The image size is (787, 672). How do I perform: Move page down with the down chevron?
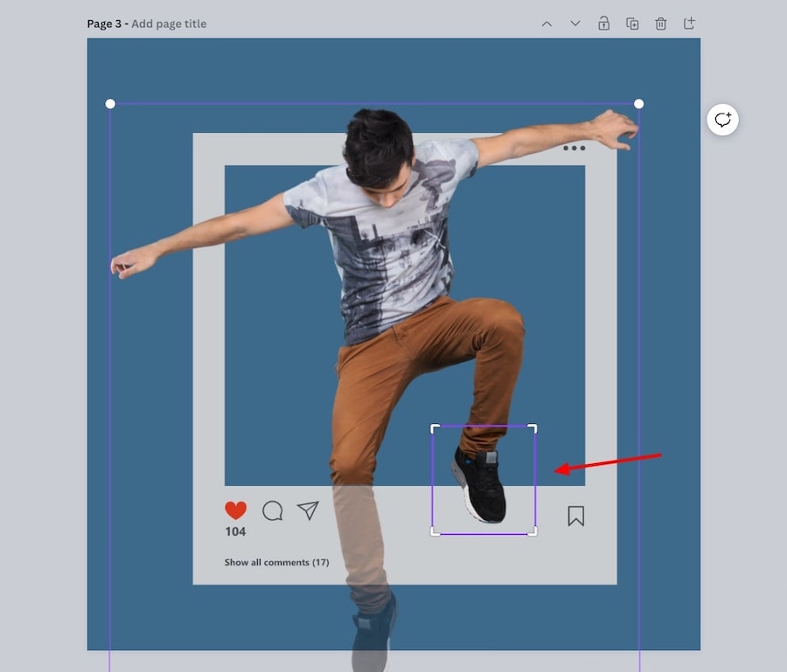[x=575, y=24]
